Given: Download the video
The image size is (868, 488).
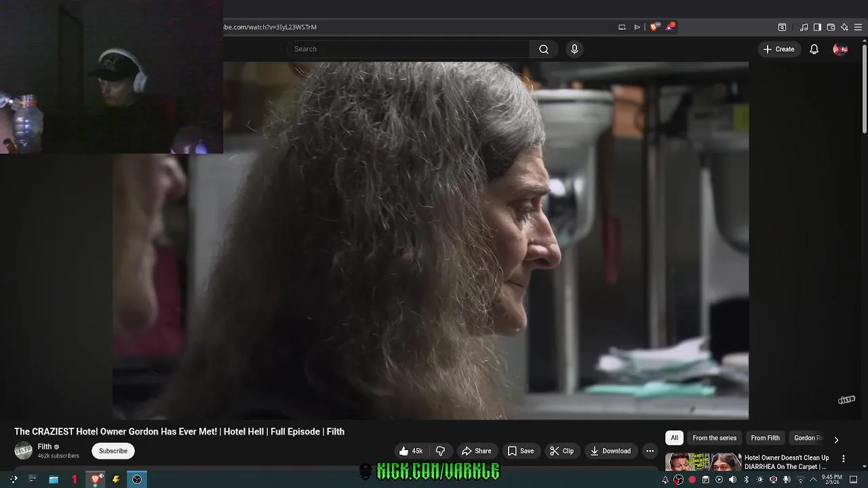Looking at the screenshot, I should [610, 451].
